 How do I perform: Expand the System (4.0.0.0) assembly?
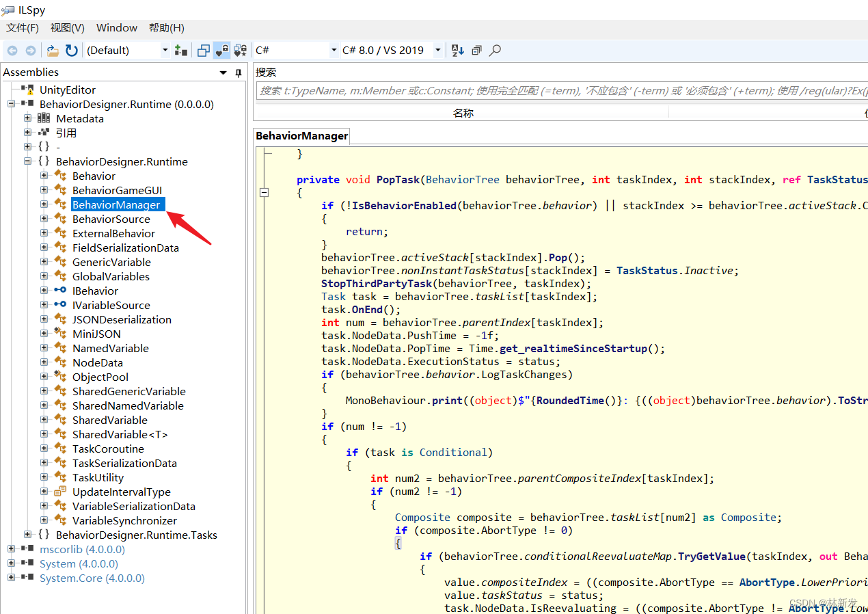click(12, 563)
